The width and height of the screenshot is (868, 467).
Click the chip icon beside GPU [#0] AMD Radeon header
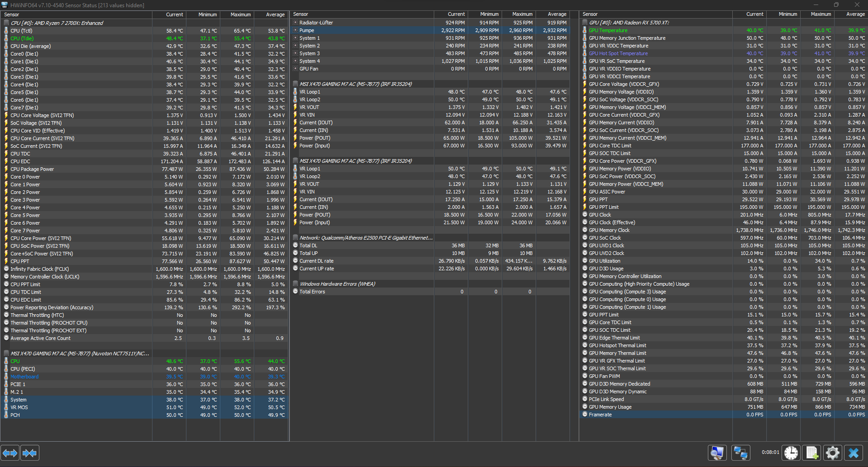click(x=585, y=22)
